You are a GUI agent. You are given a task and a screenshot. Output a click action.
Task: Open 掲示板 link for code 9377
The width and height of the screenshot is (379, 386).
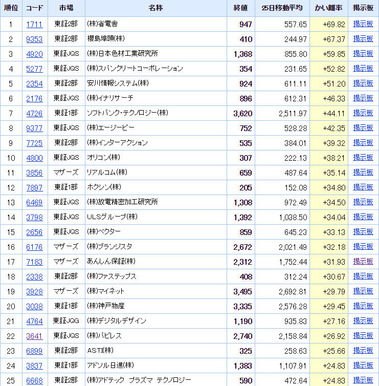363,128
